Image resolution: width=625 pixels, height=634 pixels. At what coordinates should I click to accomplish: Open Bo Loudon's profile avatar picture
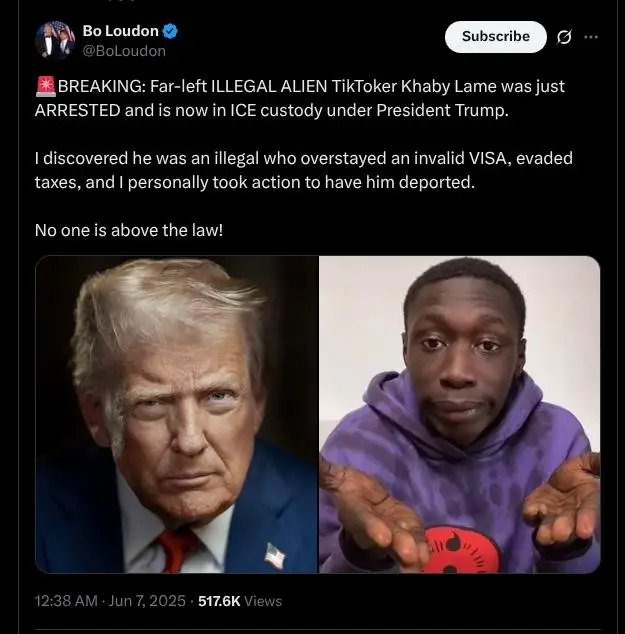(55, 40)
